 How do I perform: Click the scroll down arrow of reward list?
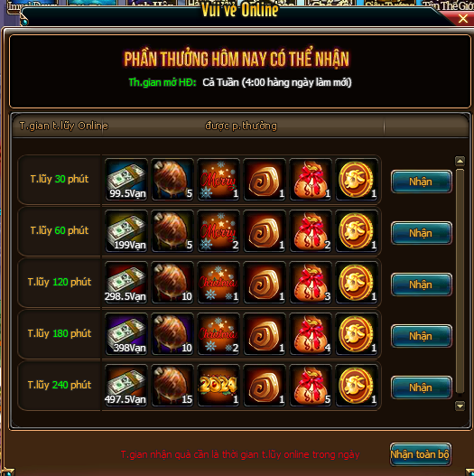click(x=460, y=406)
